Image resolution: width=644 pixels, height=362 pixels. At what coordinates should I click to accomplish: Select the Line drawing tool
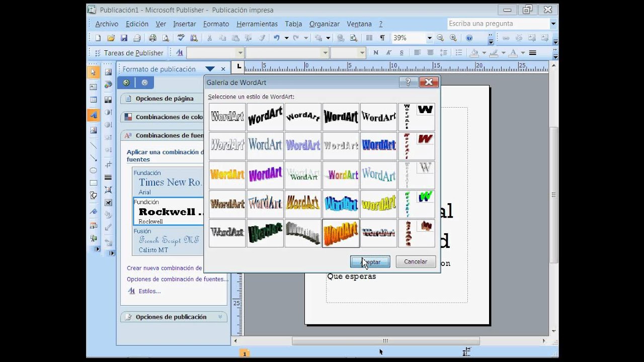[x=93, y=145]
